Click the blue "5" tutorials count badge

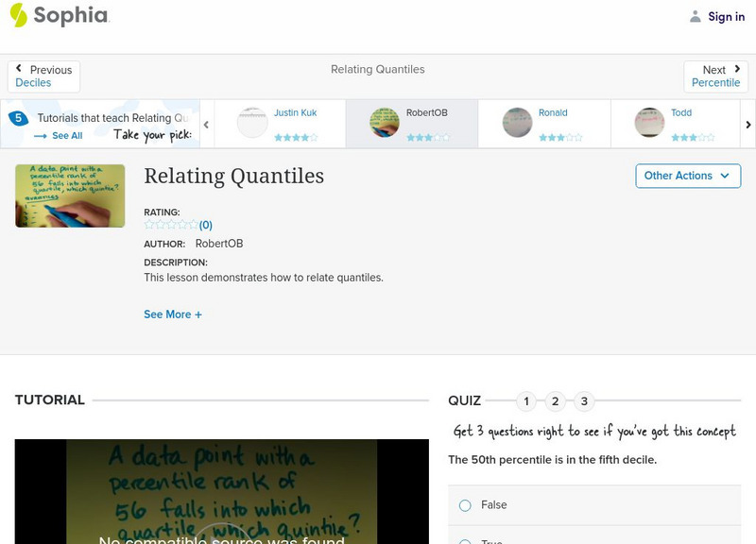(x=16, y=117)
